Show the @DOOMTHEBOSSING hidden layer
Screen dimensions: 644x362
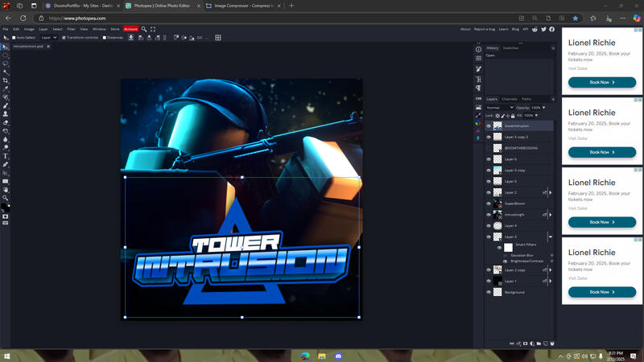[x=489, y=148]
